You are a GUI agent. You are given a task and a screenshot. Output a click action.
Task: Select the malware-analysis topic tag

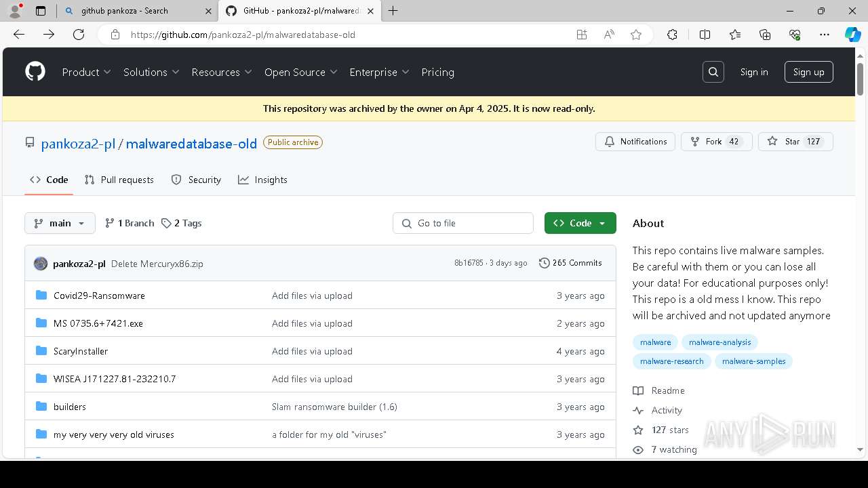[720, 342]
